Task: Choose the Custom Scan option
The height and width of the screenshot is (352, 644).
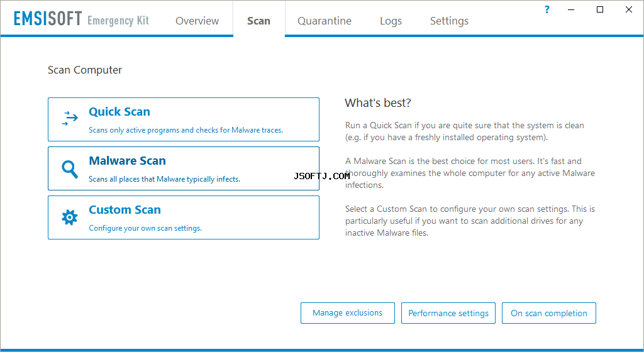Action: pos(184,217)
